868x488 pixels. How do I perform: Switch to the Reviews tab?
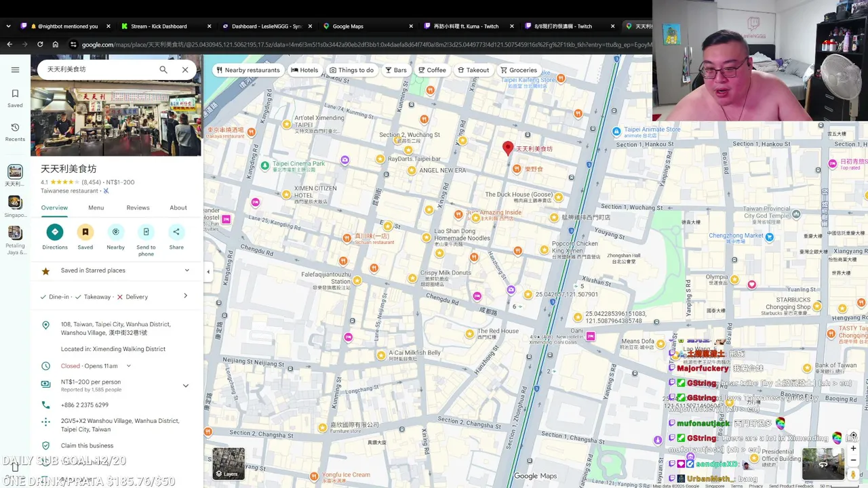(x=138, y=207)
